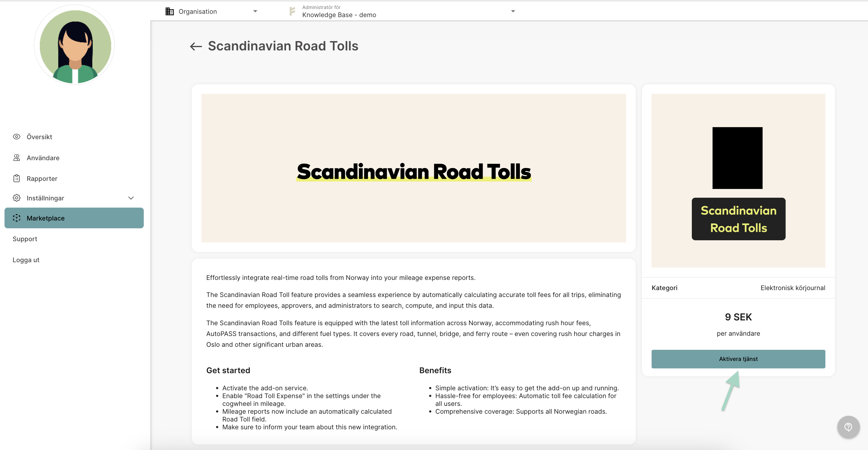Open the Support link
This screenshot has height=450, width=868.
click(25, 239)
